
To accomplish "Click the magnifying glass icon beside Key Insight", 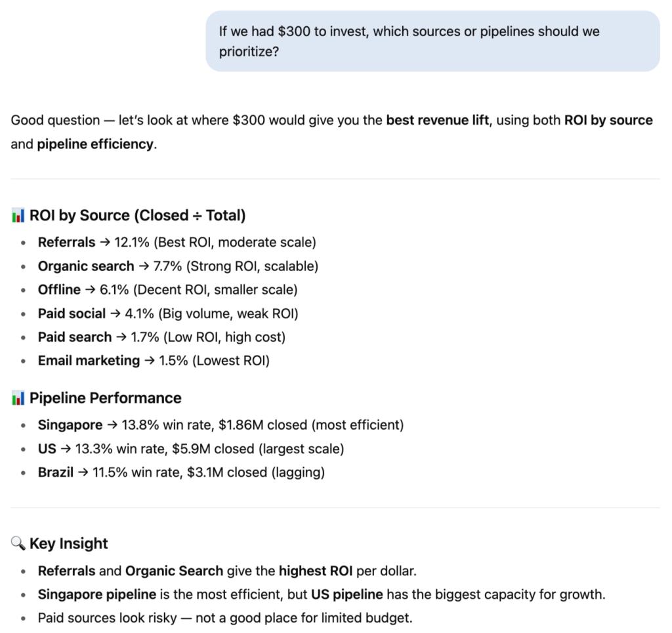I will point(18,544).
